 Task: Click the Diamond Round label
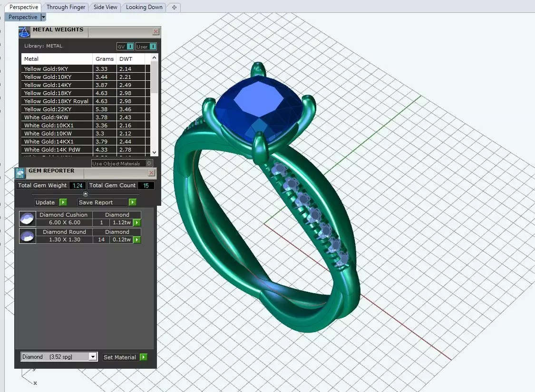tap(64, 232)
